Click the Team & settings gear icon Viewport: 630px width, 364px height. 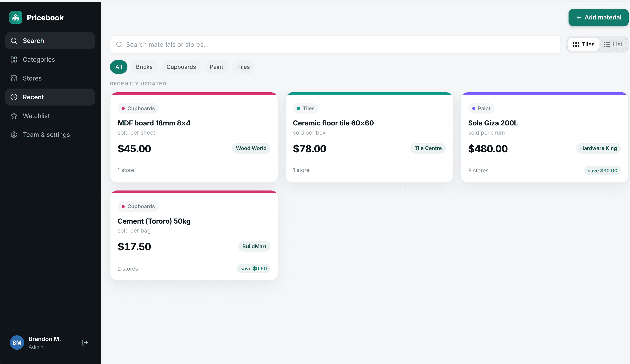pyautogui.click(x=14, y=135)
